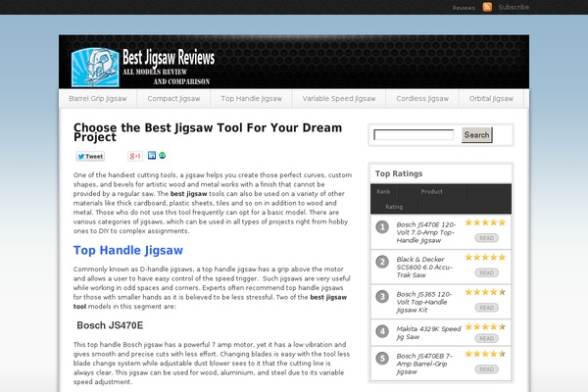Open the Reviews link in top bar
Viewport: 588px width, 392px height.
(464, 8)
